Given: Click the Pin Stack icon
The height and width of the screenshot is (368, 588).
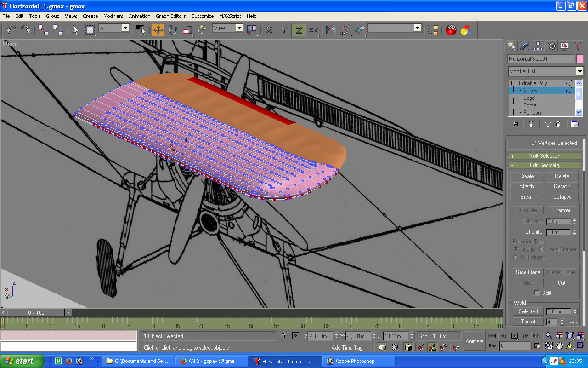Looking at the screenshot, I should [514, 124].
